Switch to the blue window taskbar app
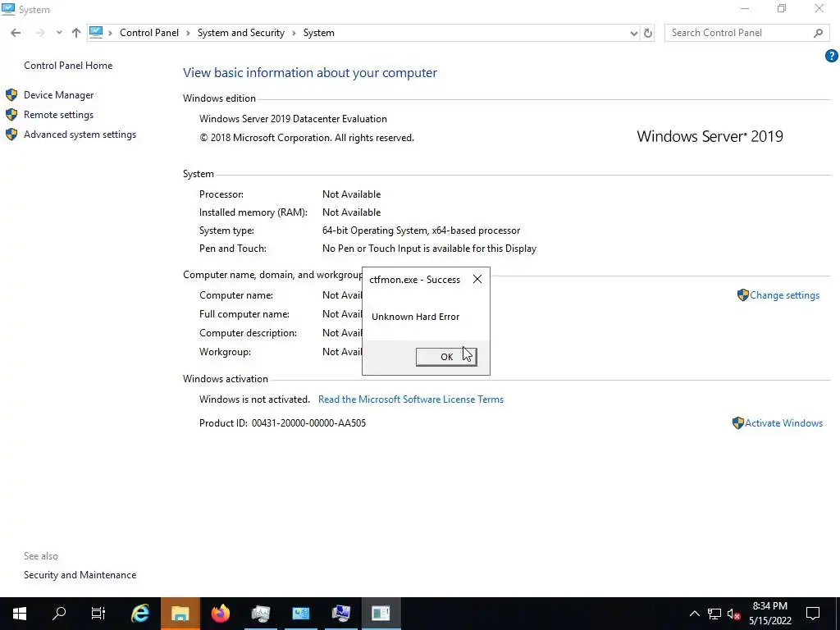The height and width of the screenshot is (630, 840). pyautogui.click(x=300, y=614)
